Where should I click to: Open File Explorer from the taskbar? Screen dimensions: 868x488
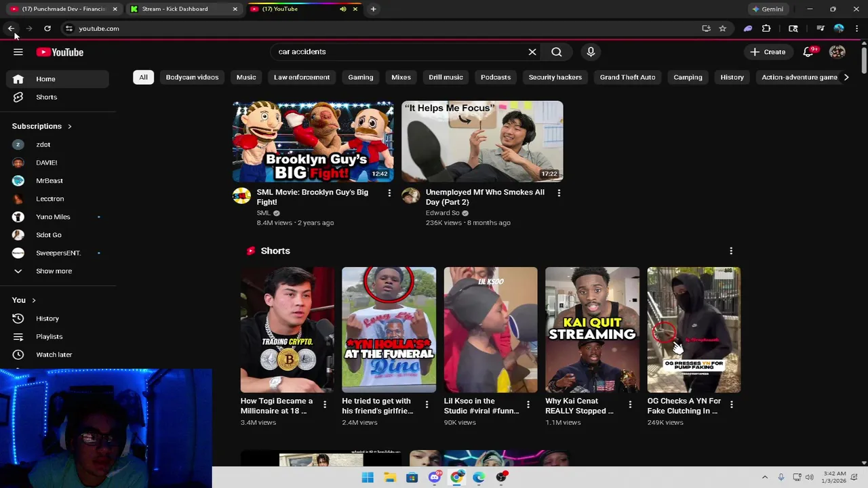390,477
